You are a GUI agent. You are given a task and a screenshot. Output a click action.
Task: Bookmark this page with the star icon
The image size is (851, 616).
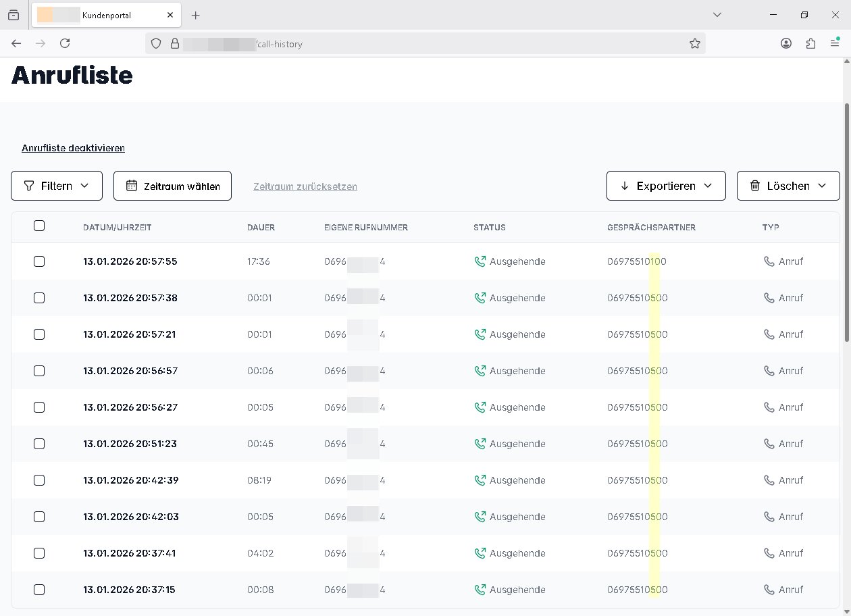(694, 43)
